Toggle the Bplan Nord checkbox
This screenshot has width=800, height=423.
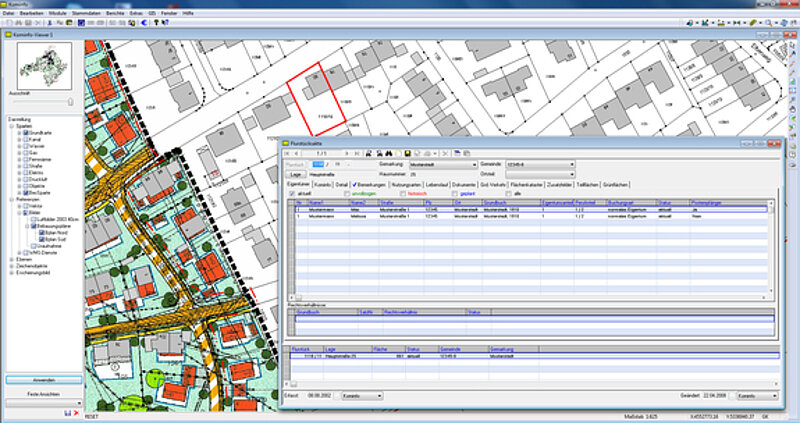[x=42, y=233]
